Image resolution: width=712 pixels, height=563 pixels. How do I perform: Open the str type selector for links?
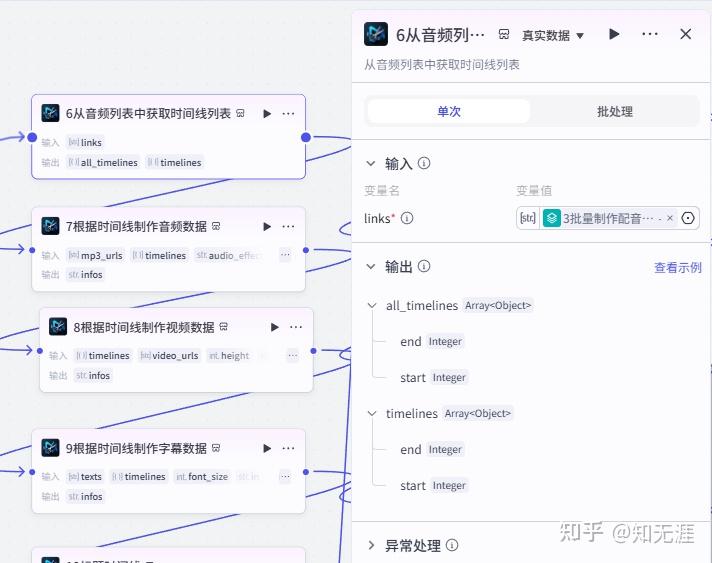528,218
